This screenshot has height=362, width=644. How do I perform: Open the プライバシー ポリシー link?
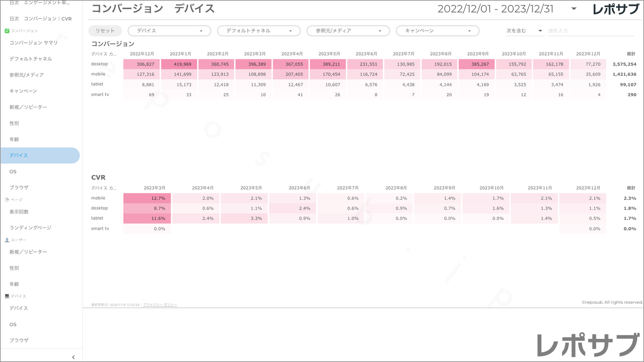tap(160, 305)
